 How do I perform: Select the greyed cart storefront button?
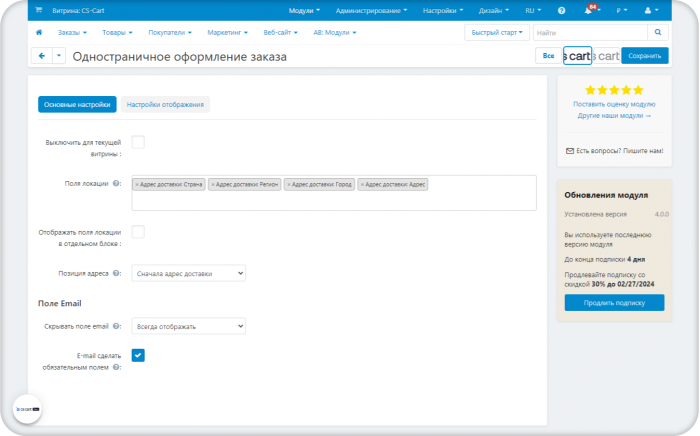click(x=606, y=56)
